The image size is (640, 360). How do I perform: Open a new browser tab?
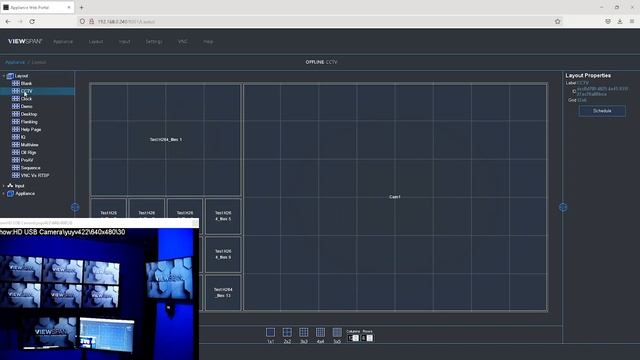(x=81, y=7)
